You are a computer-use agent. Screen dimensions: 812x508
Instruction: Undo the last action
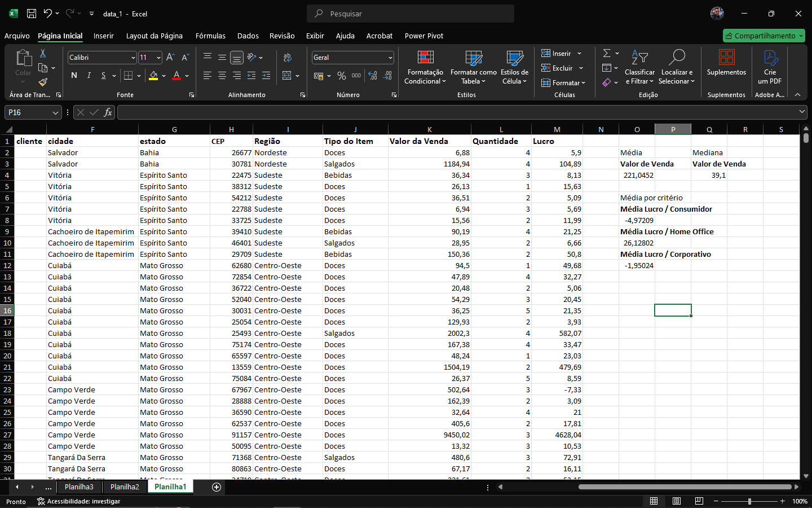(x=48, y=14)
